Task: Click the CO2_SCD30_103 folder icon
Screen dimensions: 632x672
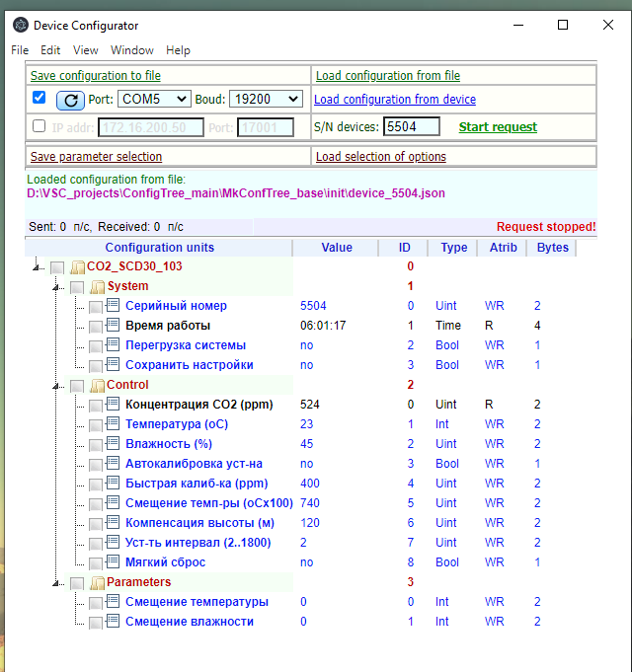Action: pos(77,267)
